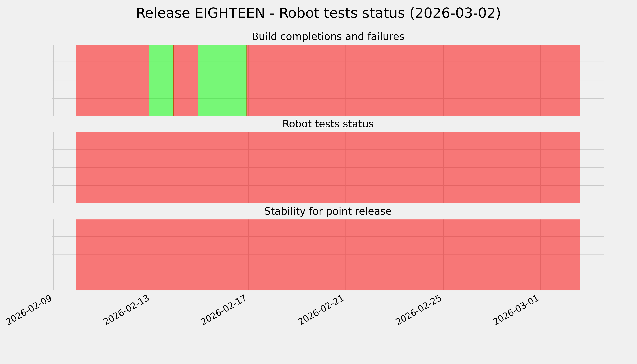Select the 'Build completions and failures' subplot title
The image size is (637, 364).
click(328, 37)
